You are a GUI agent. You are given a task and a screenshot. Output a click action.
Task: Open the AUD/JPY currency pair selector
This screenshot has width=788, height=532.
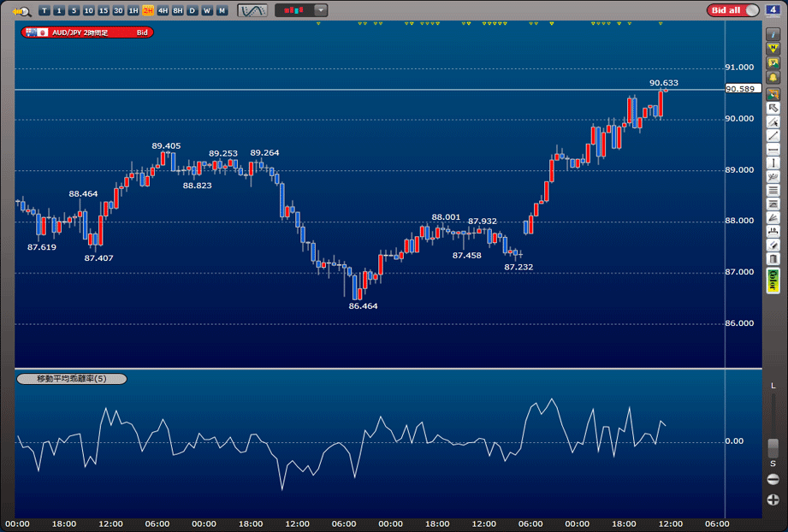point(86,33)
